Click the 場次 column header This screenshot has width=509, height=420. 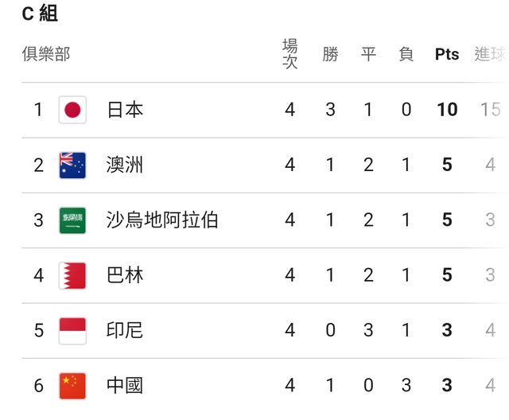click(x=290, y=54)
